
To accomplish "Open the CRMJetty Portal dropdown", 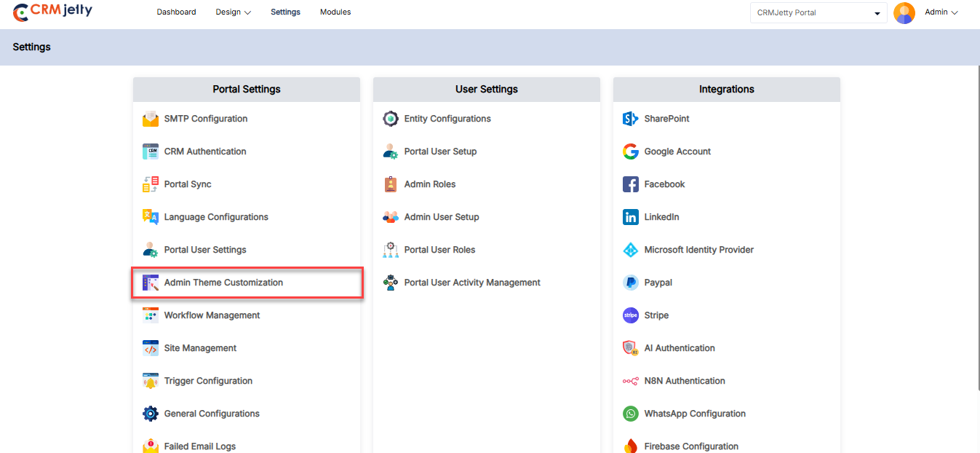I will [818, 13].
